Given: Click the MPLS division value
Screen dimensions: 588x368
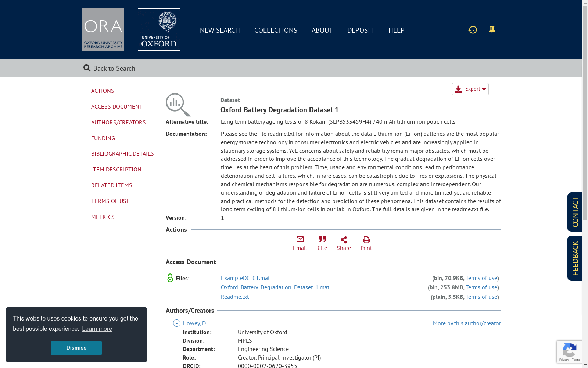Looking at the screenshot, I should [245, 340].
